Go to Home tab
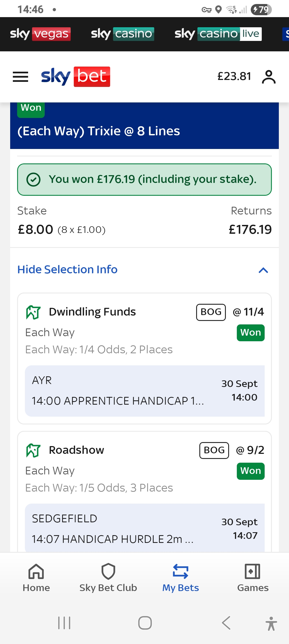Screen dimensions: 289x644 36,578
